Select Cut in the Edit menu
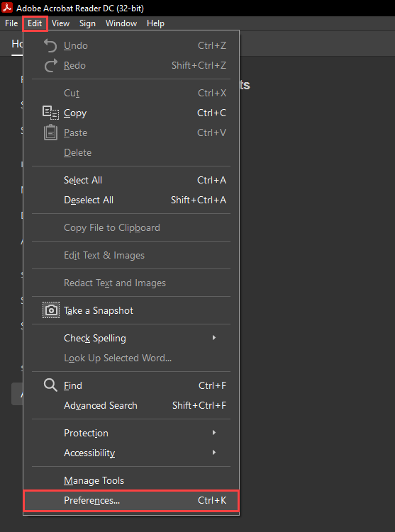395x532 pixels. (x=131, y=93)
